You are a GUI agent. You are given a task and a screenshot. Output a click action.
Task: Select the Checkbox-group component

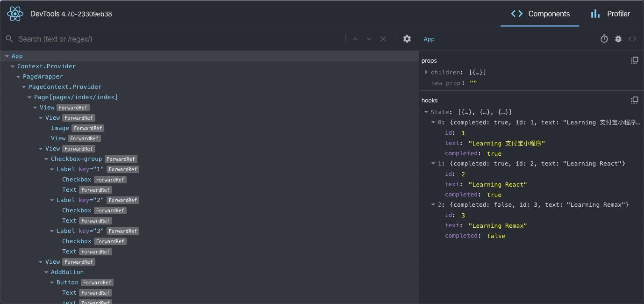tap(77, 159)
